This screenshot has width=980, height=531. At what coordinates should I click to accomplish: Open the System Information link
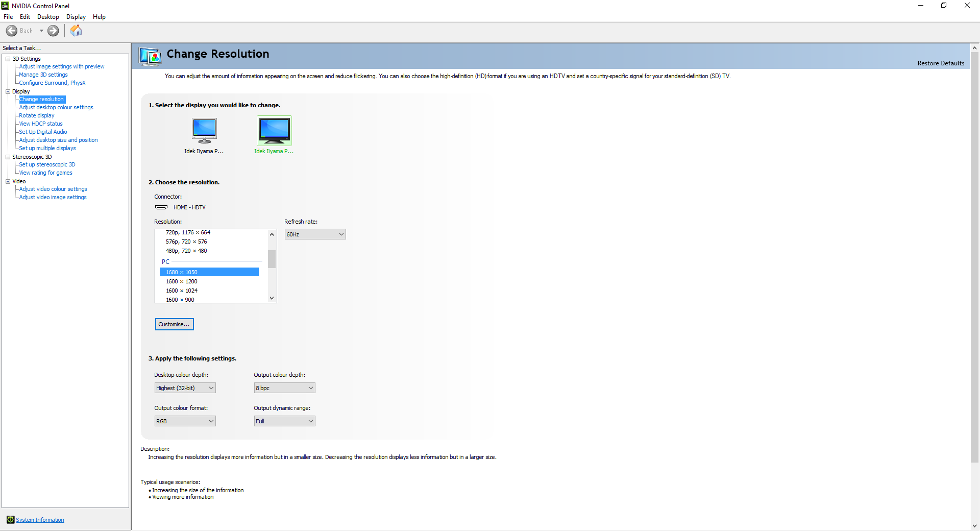click(40, 520)
